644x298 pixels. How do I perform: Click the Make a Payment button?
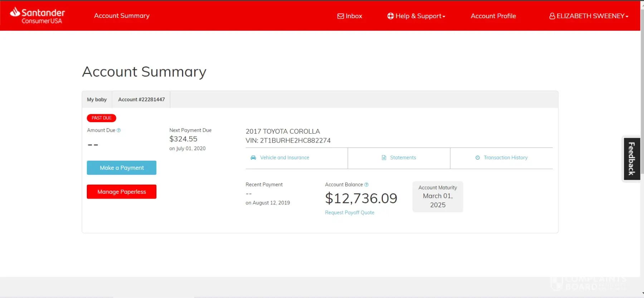[122, 168]
